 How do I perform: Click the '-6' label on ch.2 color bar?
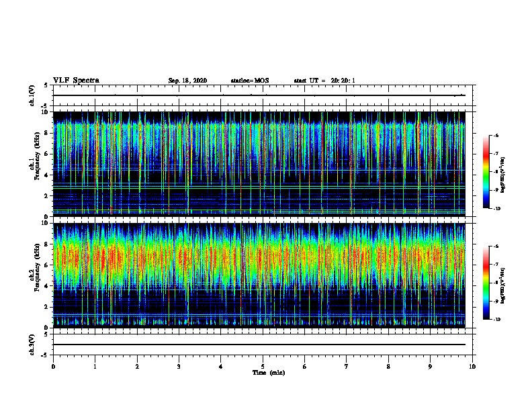tap(496, 246)
